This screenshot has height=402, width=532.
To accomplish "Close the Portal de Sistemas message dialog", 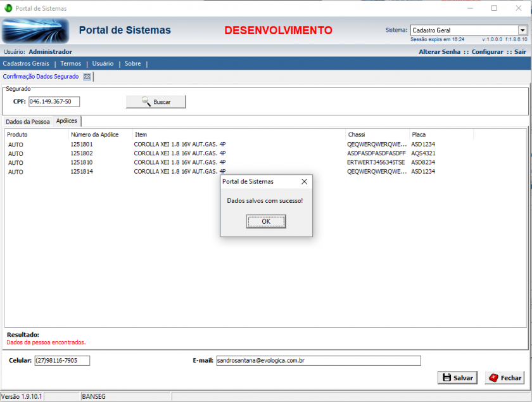I will click(x=304, y=181).
